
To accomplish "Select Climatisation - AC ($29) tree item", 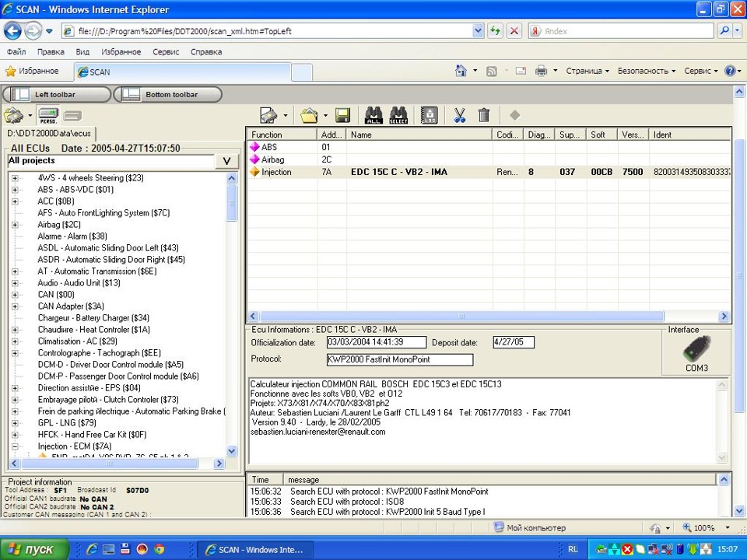I will 78,341.
